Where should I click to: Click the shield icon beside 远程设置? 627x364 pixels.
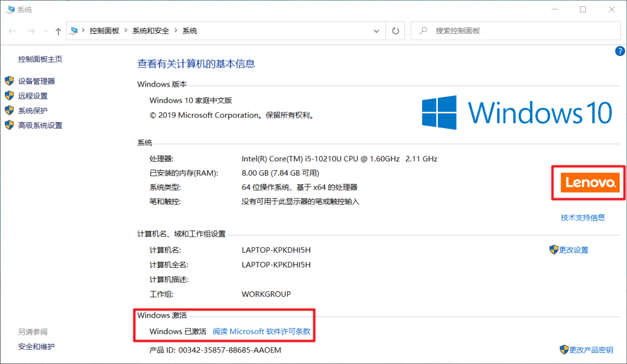[x=9, y=96]
